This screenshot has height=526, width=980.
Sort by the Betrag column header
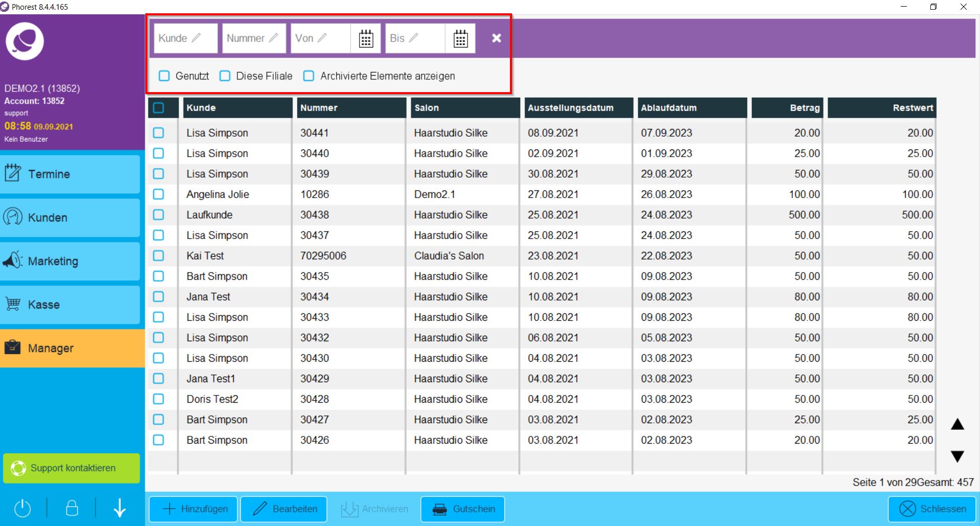[787, 108]
